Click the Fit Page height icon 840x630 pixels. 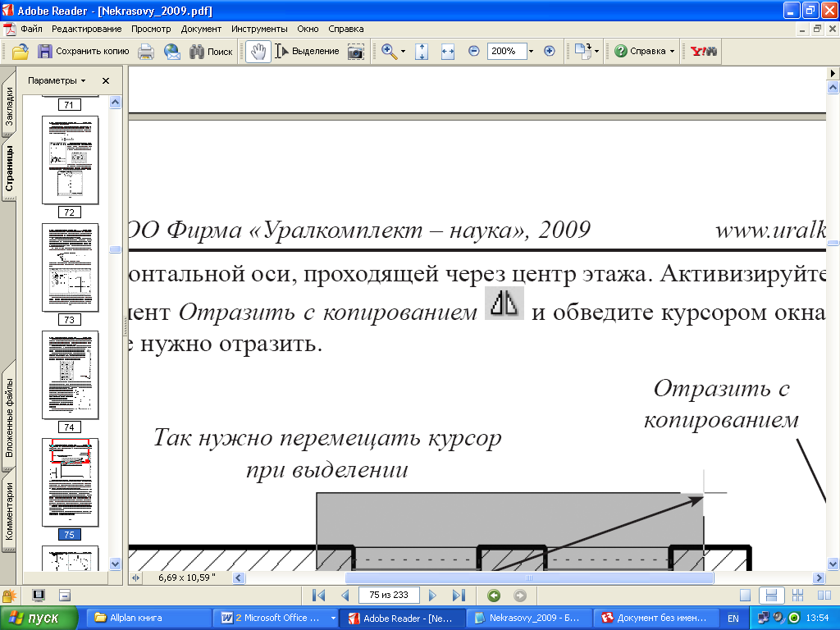(x=422, y=52)
